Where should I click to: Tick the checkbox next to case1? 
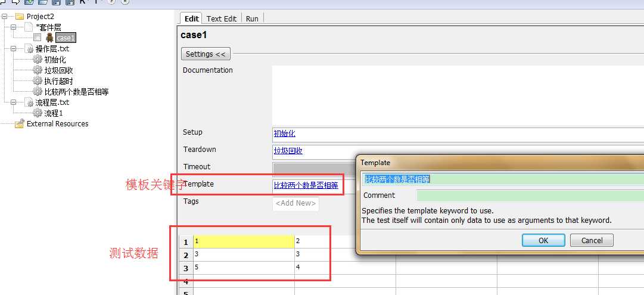38,38
